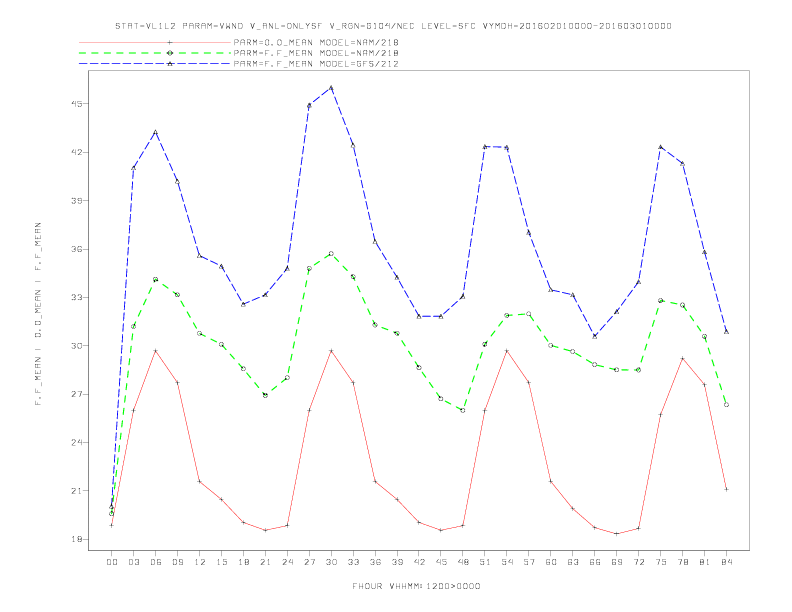Select legend entry PARM=O.O_MEAN MODEL=NAM/218
The width and height of the screenshot is (792, 612).
316,42
